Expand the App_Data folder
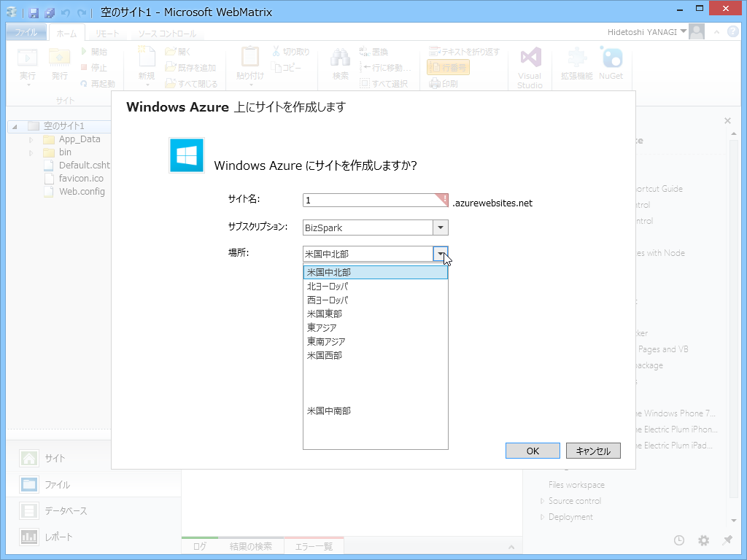The height and width of the screenshot is (560, 747). tap(31, 140)
